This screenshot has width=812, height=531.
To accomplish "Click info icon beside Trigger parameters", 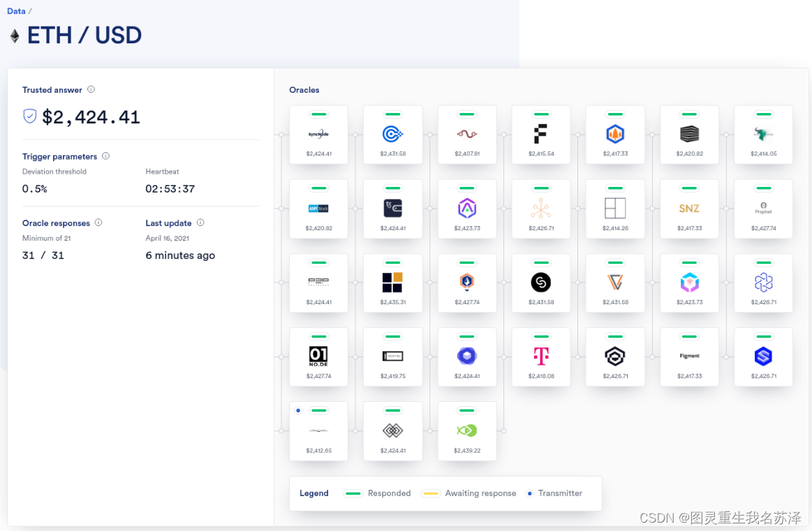I will point(105,156).
